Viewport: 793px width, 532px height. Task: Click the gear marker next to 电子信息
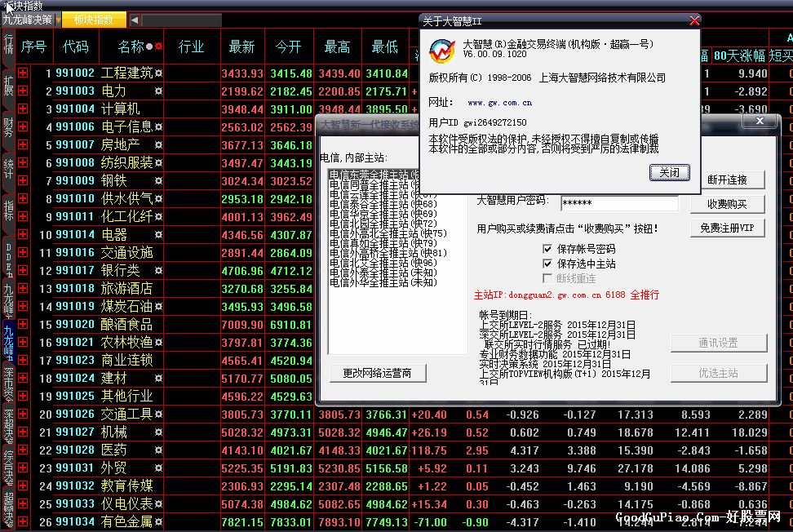click(x=159, y=127)
